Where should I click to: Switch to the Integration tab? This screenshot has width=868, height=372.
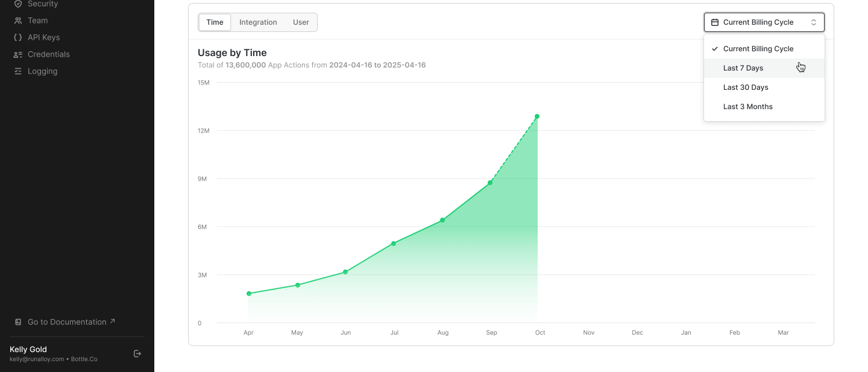pos(258,22)
